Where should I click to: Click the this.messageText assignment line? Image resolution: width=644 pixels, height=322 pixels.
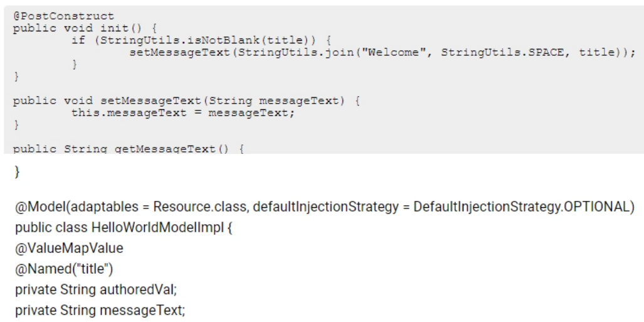click(x=183, y=113)
